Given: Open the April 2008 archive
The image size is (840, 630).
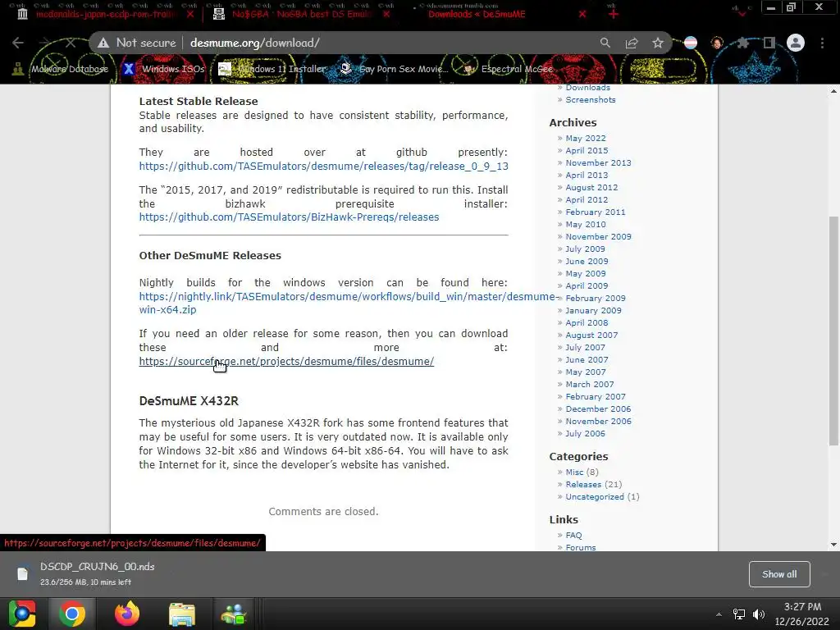Looking at the screenshot, I should [587, 323].
